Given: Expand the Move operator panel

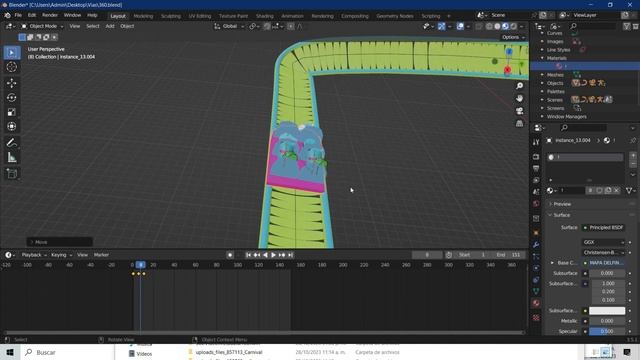Looking at the screenshot, I should 60,242.
